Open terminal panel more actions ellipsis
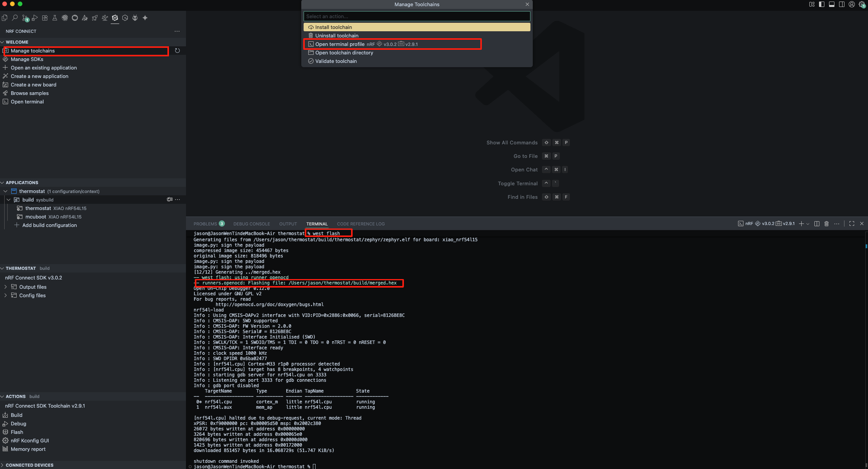The image size is (868, 469). pyautogui.click(x=837, y=223)
